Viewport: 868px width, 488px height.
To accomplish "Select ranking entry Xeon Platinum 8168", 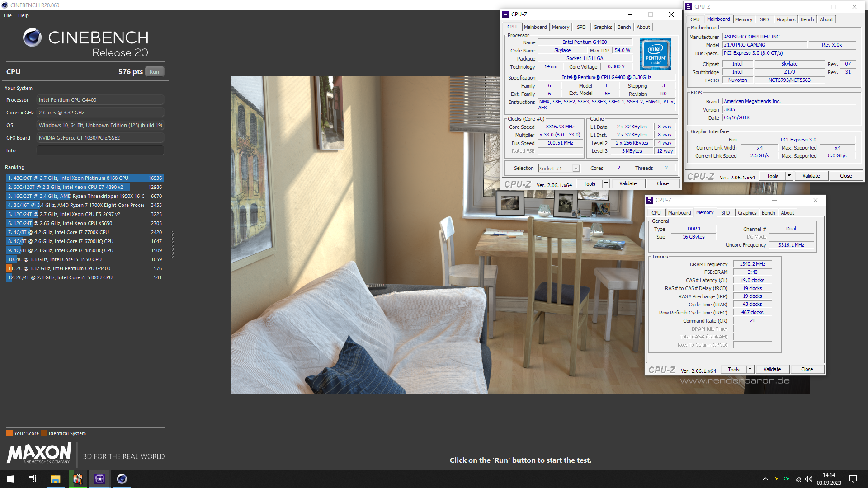I will point(85,178).
